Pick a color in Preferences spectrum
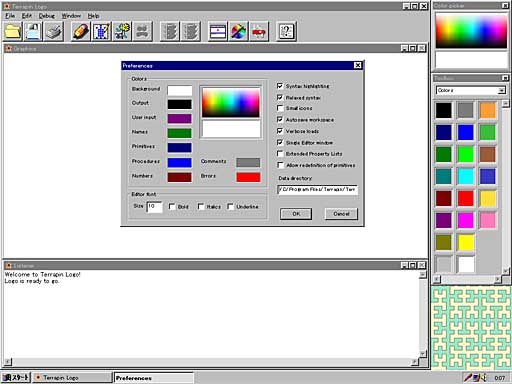The width and height of the screenshot is (512, 384). tap(231, 102)
